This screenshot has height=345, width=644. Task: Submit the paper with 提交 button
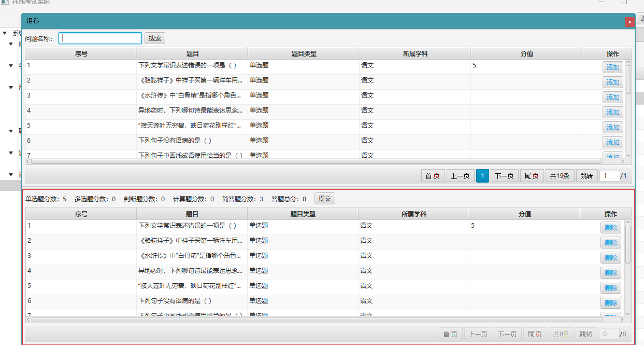325,199
